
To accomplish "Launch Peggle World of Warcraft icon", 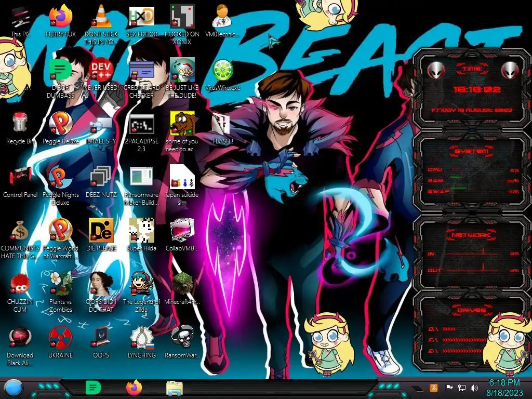I will pos(60,230).
